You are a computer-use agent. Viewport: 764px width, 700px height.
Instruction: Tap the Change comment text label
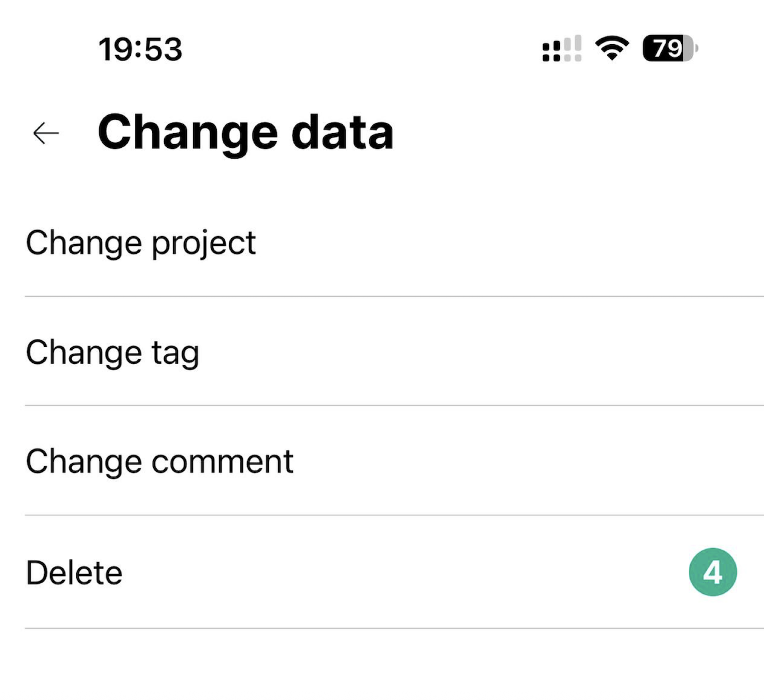pos(159,462)
